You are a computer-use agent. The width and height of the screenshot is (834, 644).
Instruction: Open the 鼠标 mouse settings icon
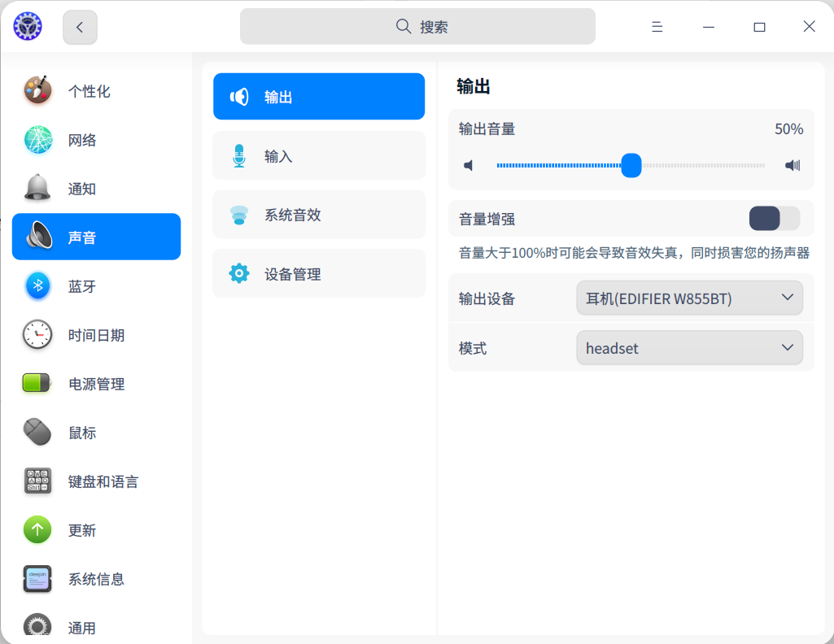coord(37,432)
